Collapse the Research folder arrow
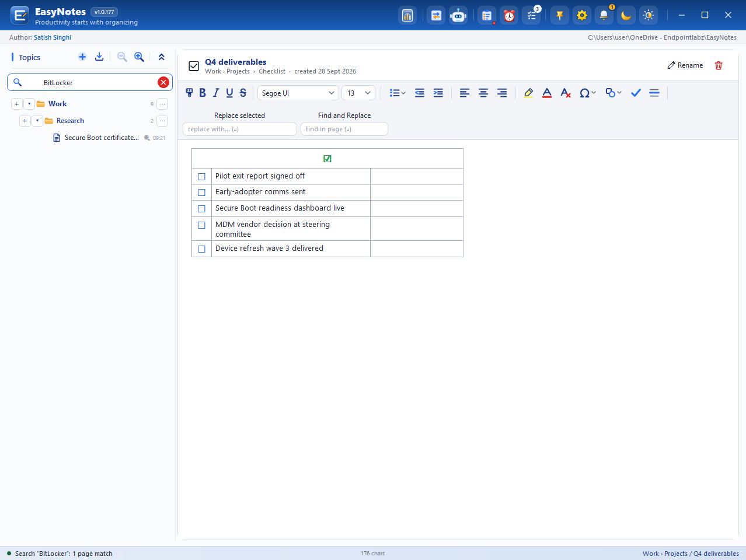The height and width of the screenshot is (560, 746). 37,121
